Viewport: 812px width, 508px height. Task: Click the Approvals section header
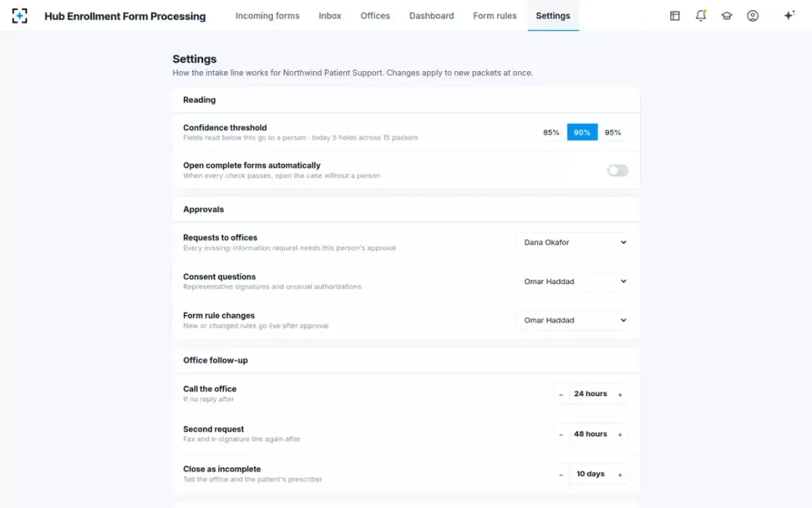tap(204, 209)
